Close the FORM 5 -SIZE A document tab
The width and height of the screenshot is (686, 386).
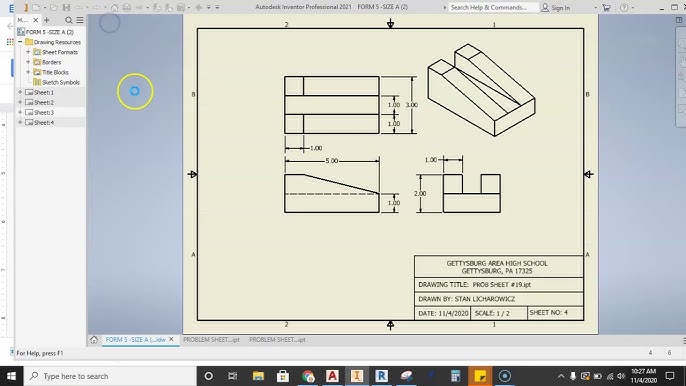tap(172, 339)
